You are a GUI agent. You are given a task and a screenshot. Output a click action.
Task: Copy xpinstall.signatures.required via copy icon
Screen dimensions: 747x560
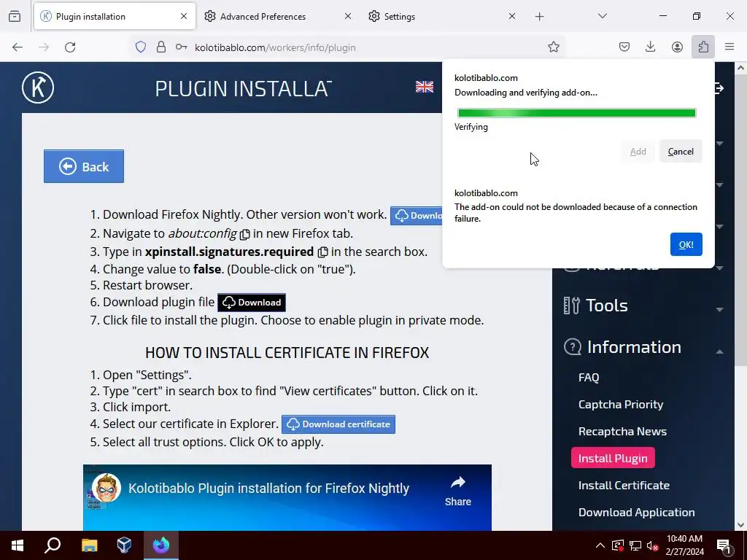(x=322, y=252)
